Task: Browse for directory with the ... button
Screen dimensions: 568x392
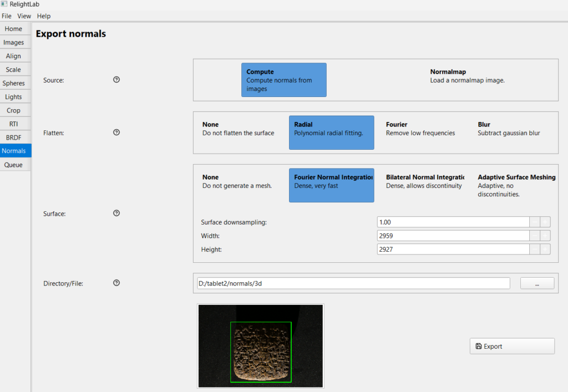Action: click(537, 283)
